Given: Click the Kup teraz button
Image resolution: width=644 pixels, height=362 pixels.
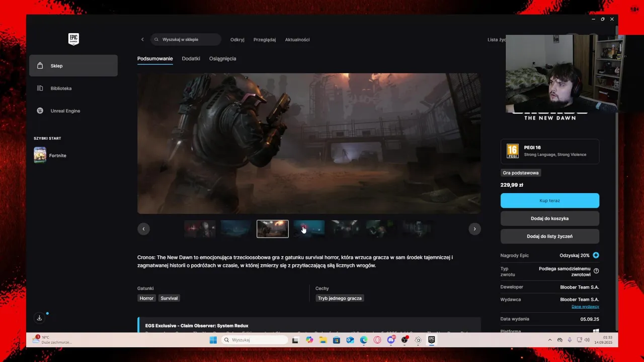Looking at the screenshot, I should pyautogui.click(x=549, y=201).
